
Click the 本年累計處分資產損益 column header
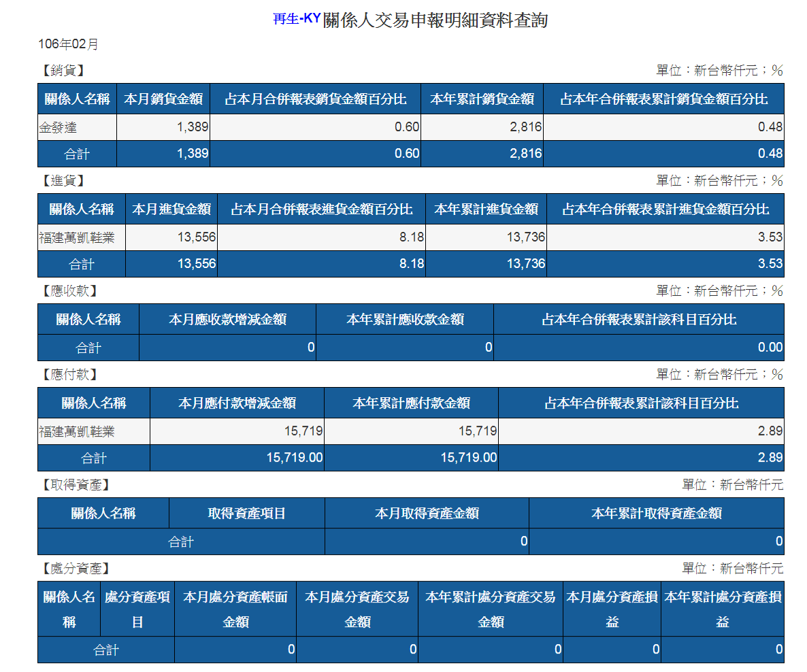(723, 609)
